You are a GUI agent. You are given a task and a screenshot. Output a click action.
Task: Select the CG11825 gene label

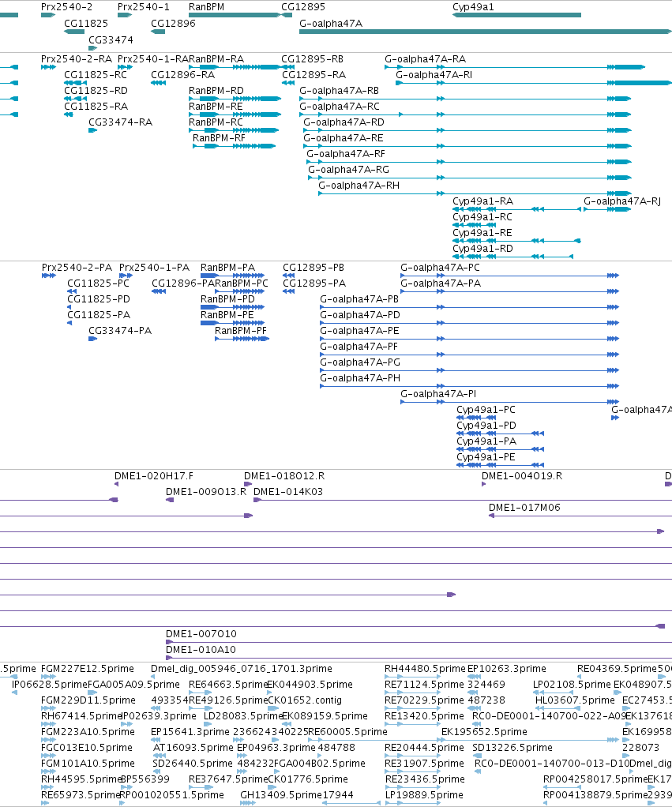pyautogui.click(x=86, y=23)
